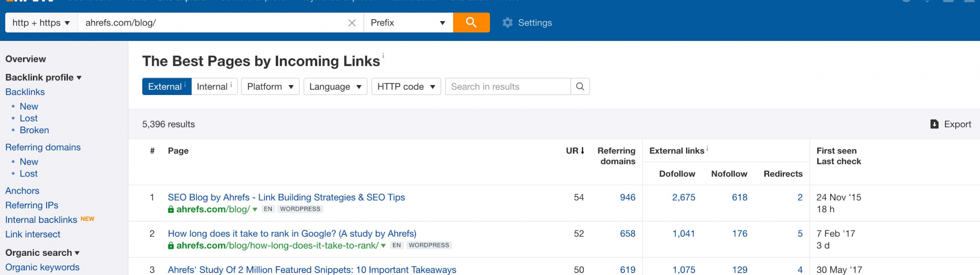Click referring domains value 619

(627, 269)
